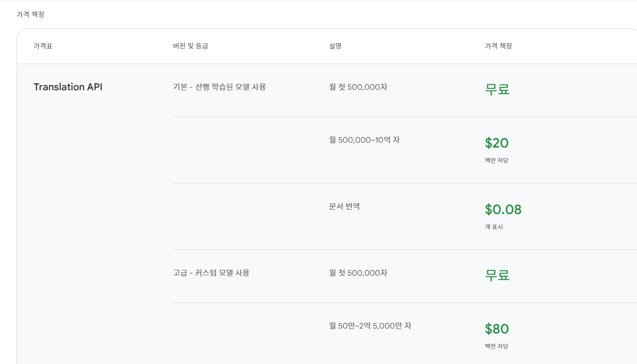Select the Translation API row title
Viewport: 637px width, 364px height.
tap(68, 87)
